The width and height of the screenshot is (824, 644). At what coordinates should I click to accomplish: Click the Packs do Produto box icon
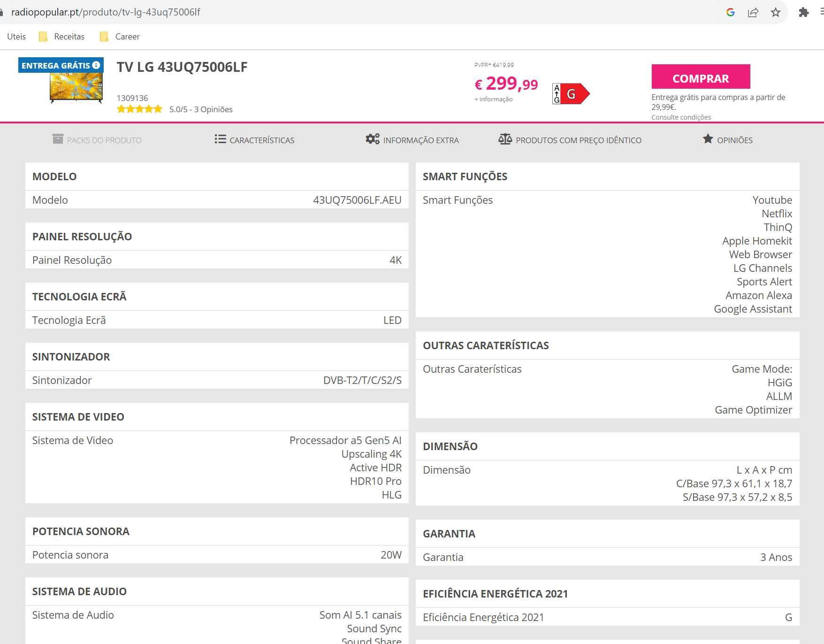(x=58, y=139)
